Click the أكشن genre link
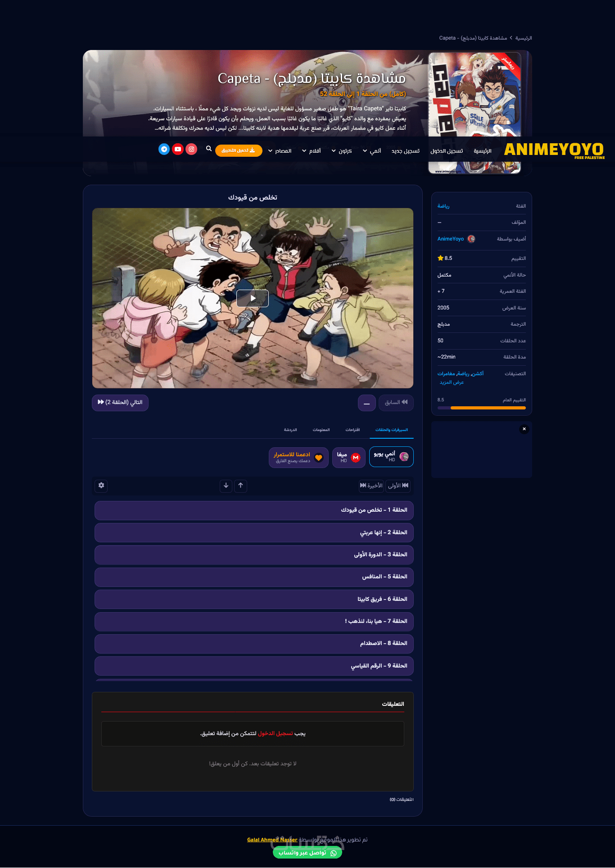This screenshot has height=868, width=615. [478, 374]
